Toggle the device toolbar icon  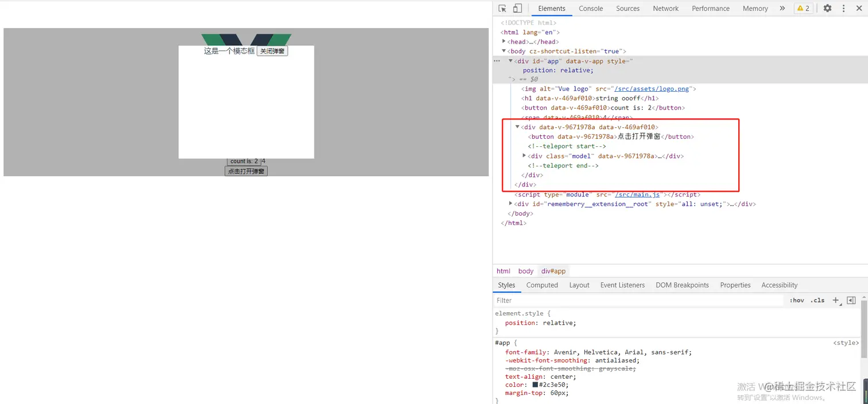tap(517, 8)
